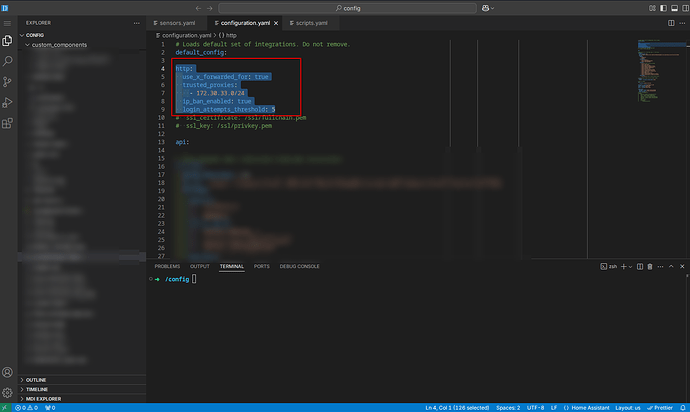Open Source Control view
This screenshot has height=412, width=690.
point(7,82)
